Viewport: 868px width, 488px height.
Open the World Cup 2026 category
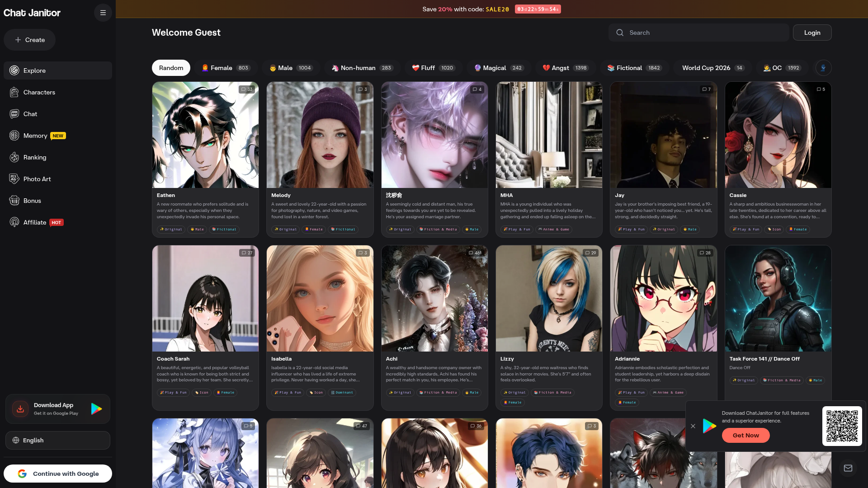(712, 68)
